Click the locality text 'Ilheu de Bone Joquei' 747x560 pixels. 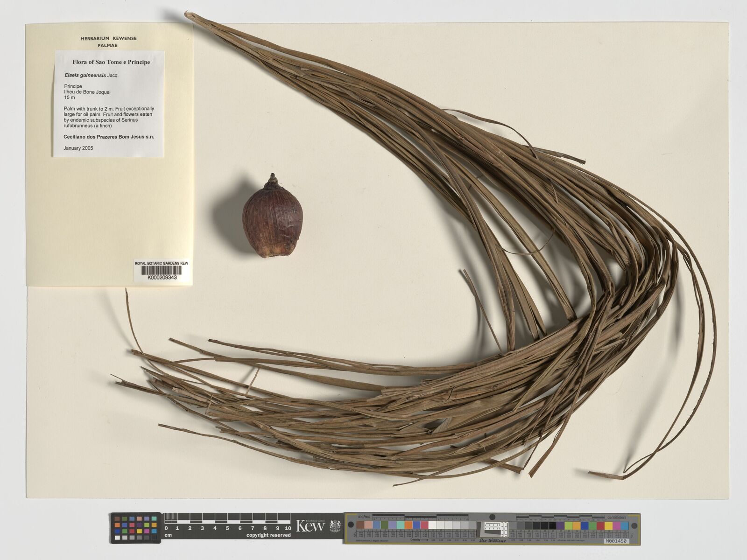tap(87, 92)
